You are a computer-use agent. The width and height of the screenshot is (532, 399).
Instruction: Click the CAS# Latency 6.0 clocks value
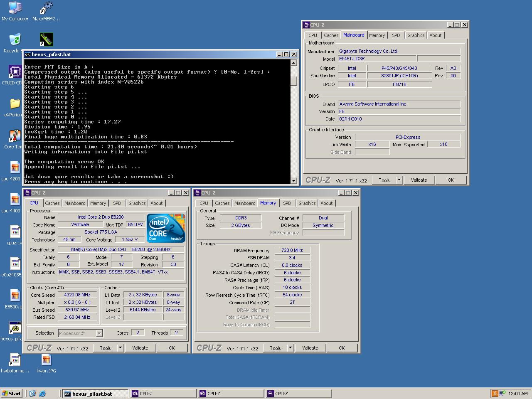[x=292, y=265]
